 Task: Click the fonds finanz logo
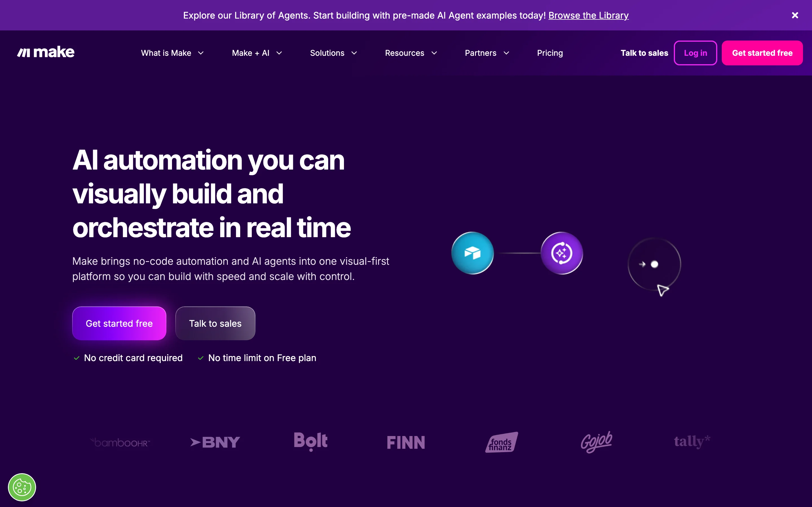click(501, 442)
